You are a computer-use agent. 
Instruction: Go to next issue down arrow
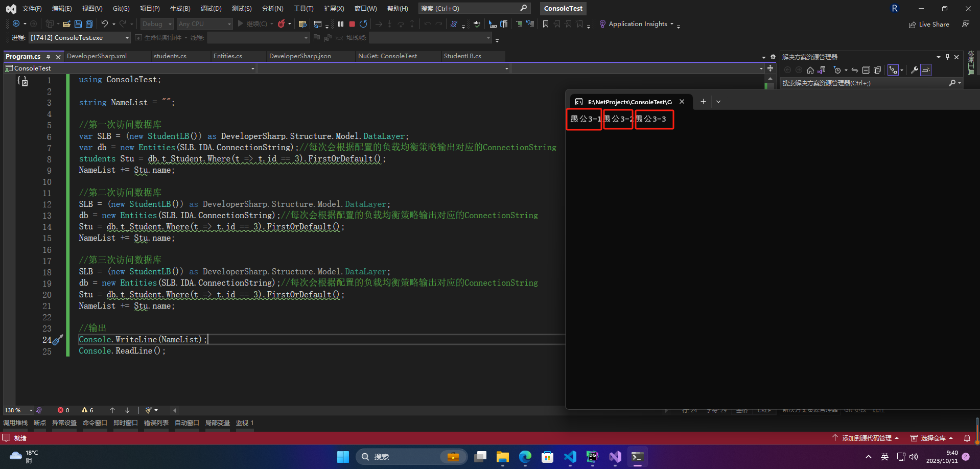(127, 410)
